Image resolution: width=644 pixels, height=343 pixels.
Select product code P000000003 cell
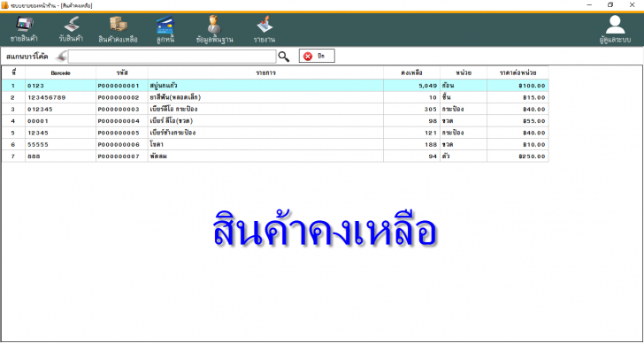(x=122, y=110)
